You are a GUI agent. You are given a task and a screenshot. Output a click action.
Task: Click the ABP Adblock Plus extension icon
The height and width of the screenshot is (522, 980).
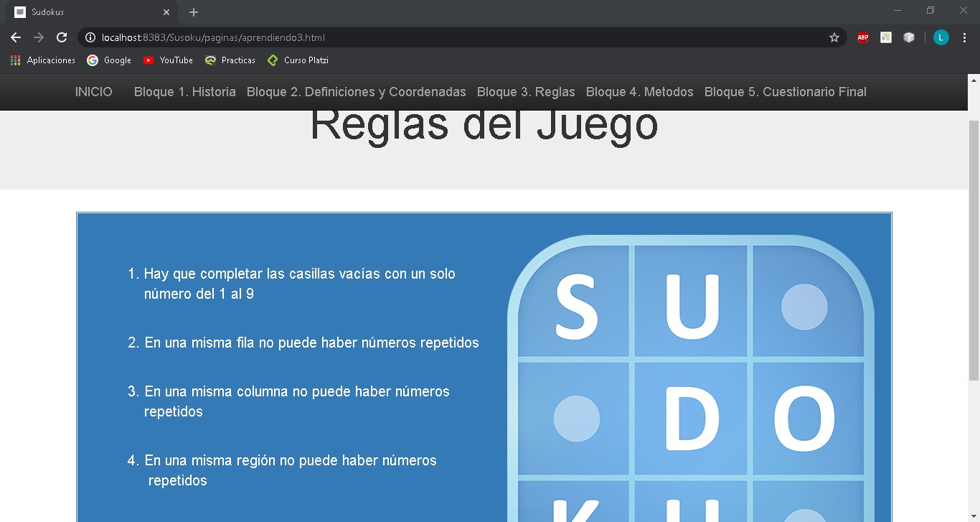coord(862,37)
